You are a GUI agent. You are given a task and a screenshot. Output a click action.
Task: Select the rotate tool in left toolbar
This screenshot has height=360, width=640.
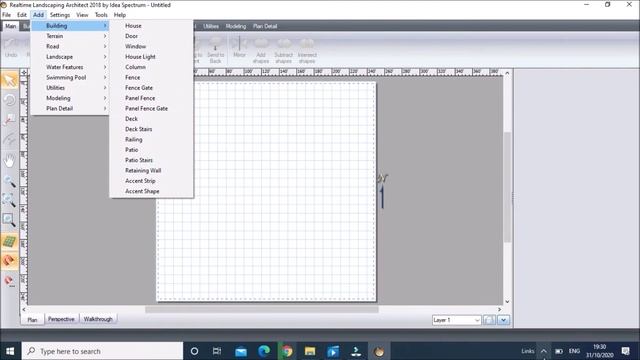point(9,100)
